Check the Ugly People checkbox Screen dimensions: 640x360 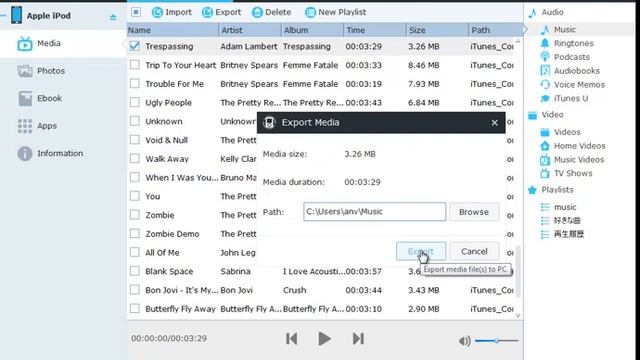[135, 102]
